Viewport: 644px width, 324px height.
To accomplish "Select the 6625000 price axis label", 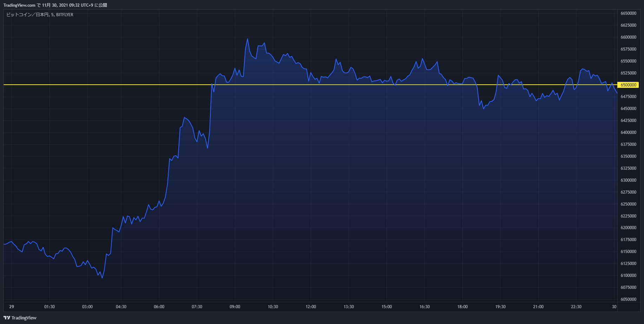I will click(629, 25).
